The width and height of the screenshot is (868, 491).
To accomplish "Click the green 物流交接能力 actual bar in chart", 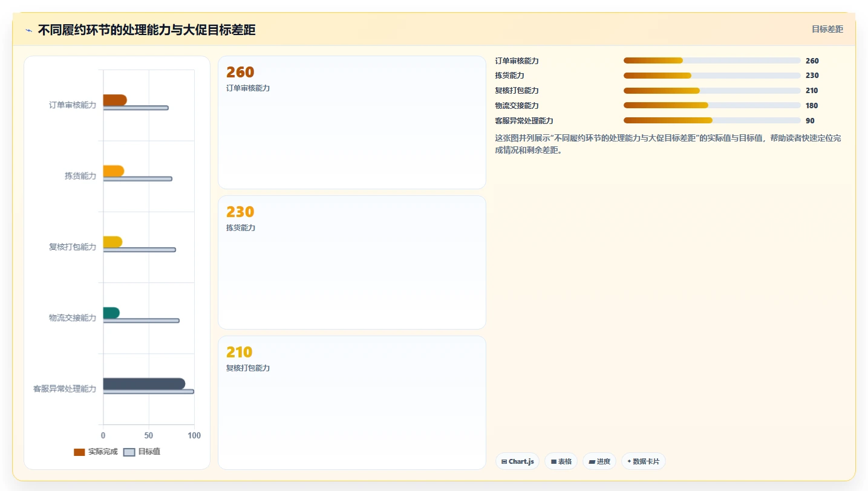I will [111, 313].
